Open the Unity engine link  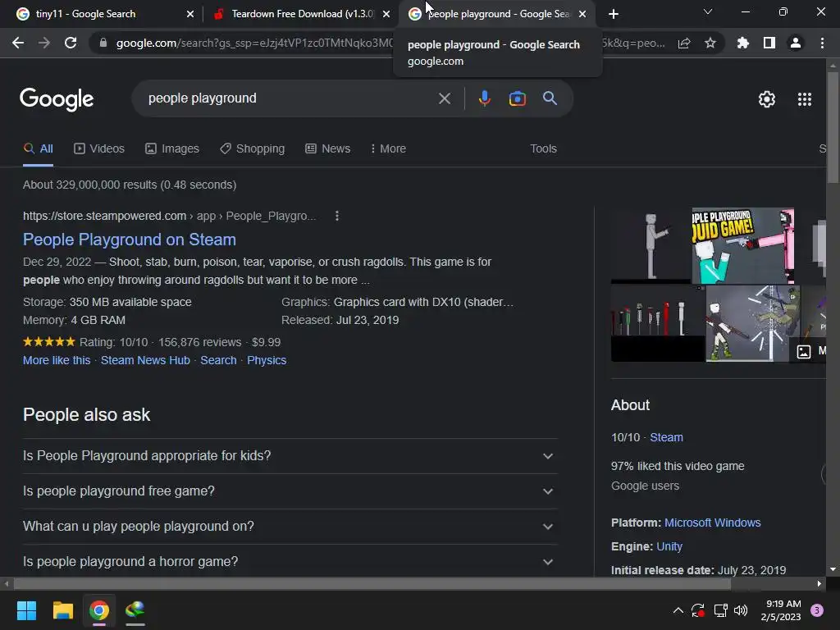click(669, 546)
